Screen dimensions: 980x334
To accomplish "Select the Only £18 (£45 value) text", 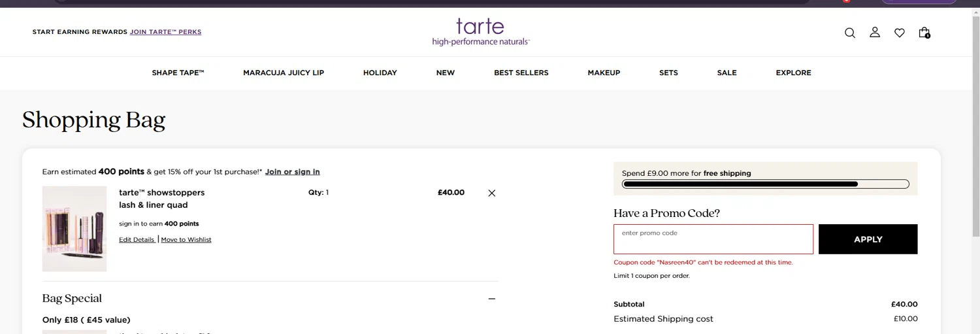I will tap(86, 320).
